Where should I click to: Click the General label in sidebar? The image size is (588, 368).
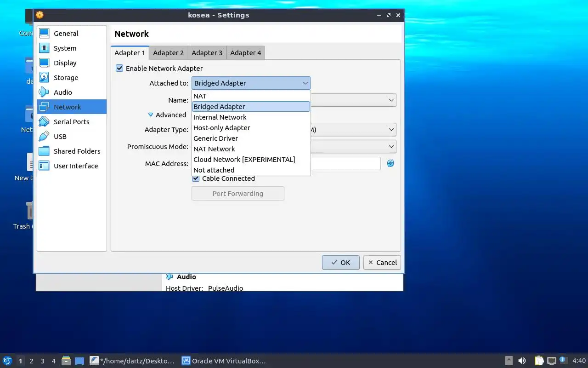coord(66,34)
